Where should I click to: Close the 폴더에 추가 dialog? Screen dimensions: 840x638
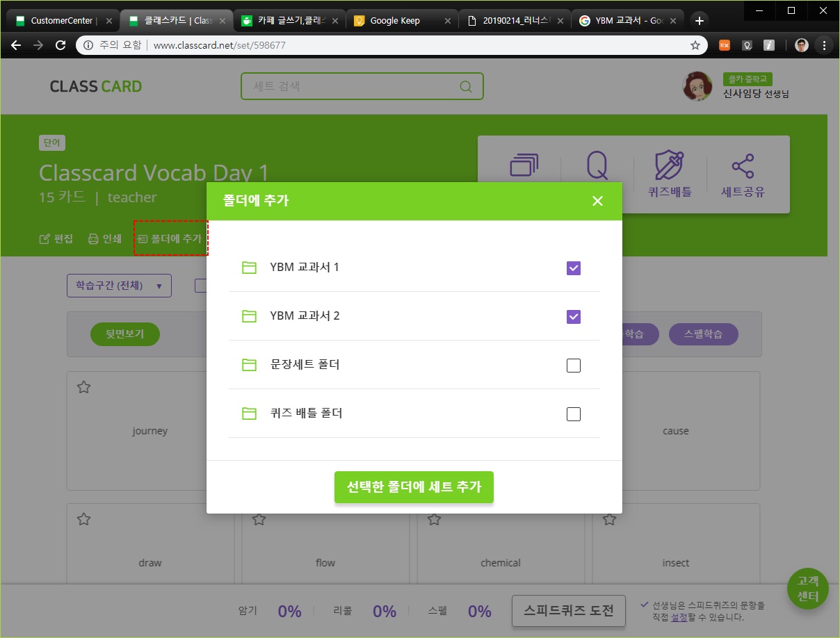tap(597, 201)
